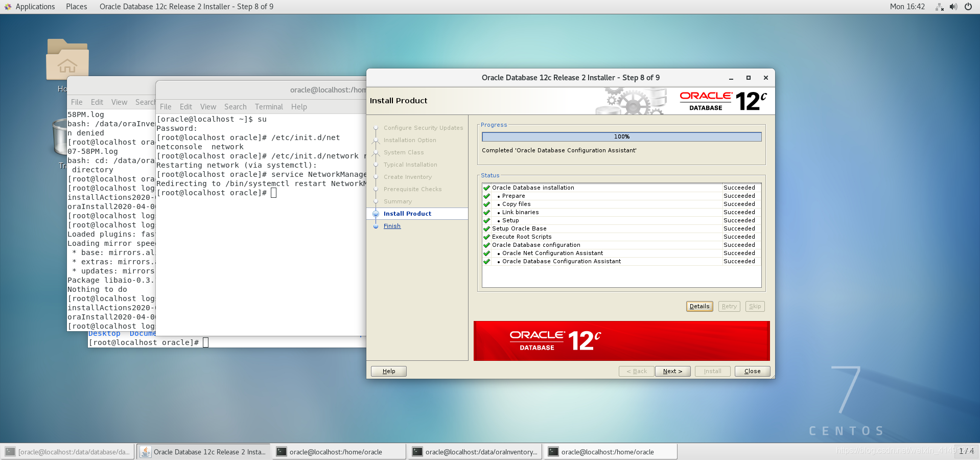
Task: Select Typical Installation step in sidebar
Action: (410, 165)
